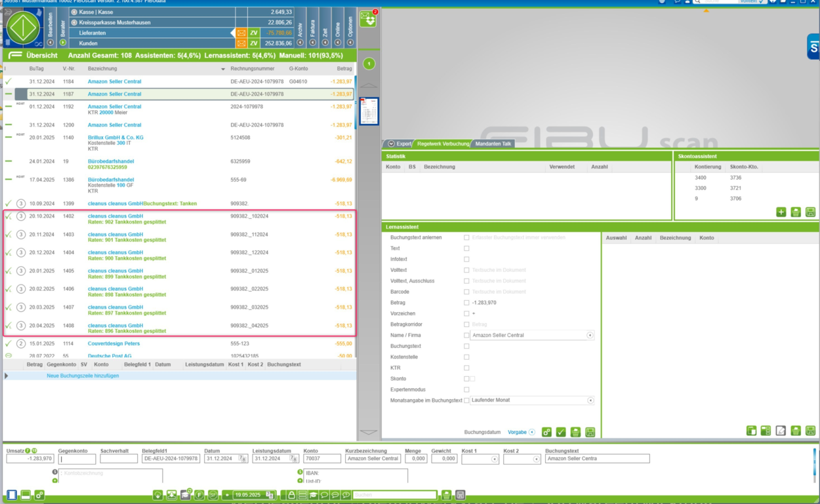Open the Online vertical menu
820x504 pixels.
pos(338,28)
